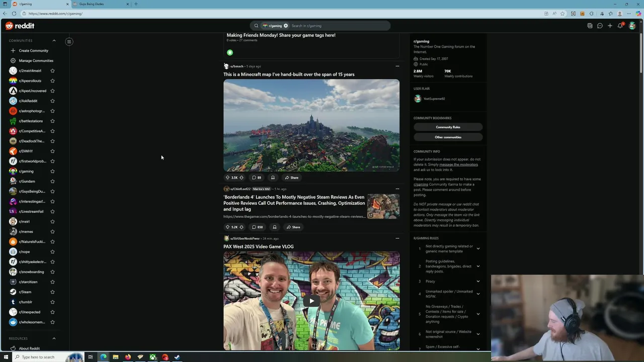Open Firefox from the Windows taskbar
Viewport: 644px width, 362px height.
click(128, 357)
